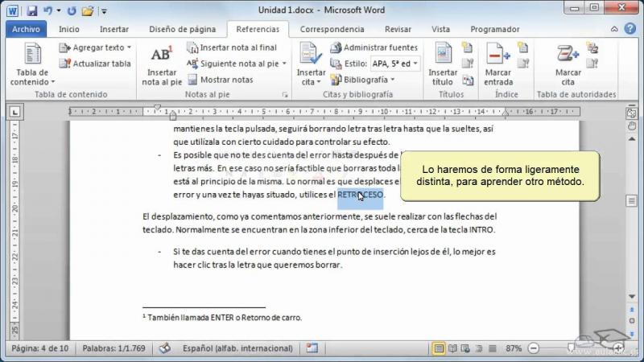Open the Notas al pie dialog launcher
Viewport: 644px width, 362px height.
[x=285, y=95]
